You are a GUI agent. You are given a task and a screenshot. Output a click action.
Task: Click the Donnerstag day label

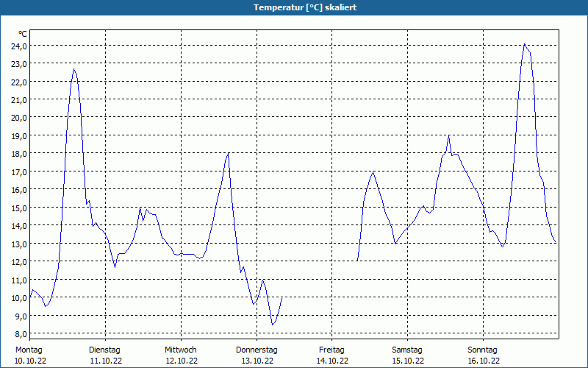[x=257, y=350]
